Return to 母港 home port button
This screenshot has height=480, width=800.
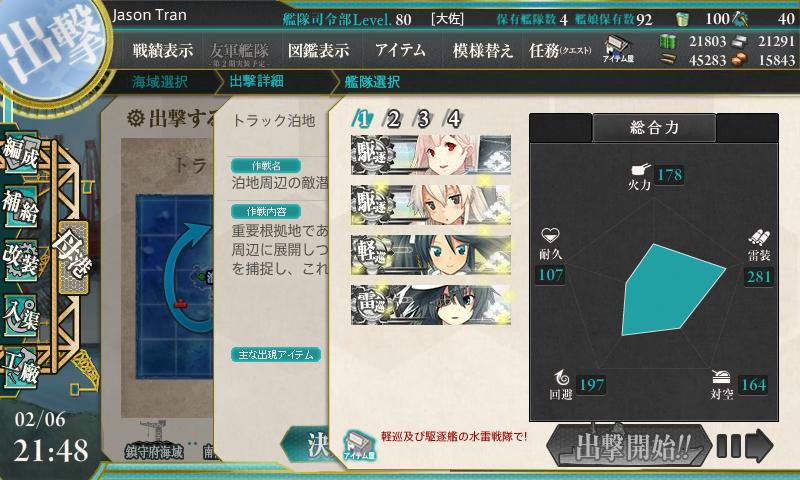pos(73,257)
